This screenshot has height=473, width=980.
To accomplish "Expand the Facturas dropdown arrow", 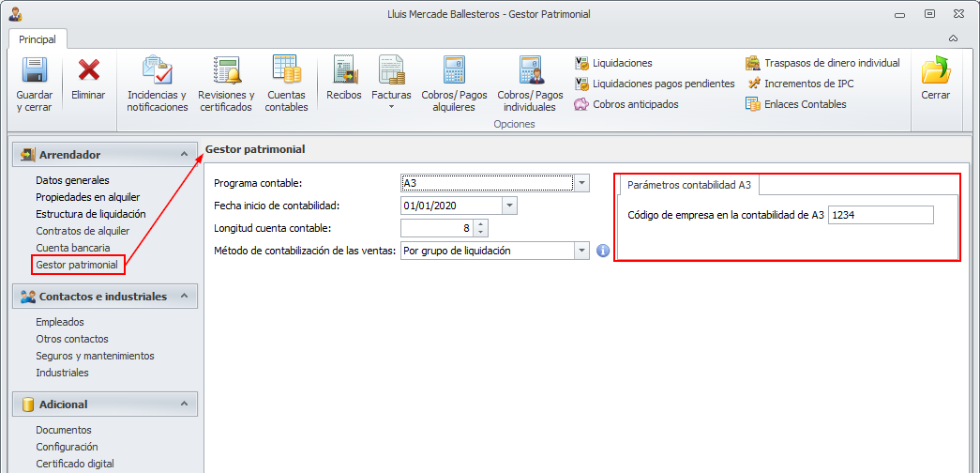I will pyautogui.click(x=391, y=107).
